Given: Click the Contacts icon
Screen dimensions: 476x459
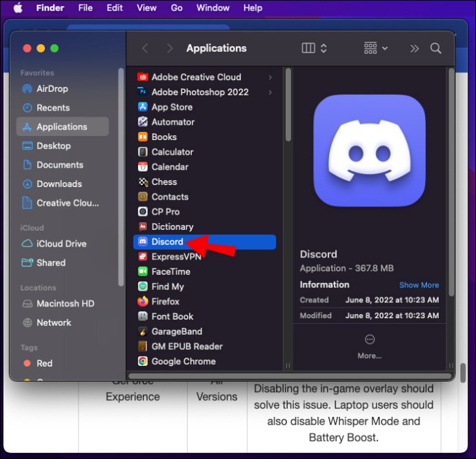Looking at the screenshot, I should (x=143, y=197).
